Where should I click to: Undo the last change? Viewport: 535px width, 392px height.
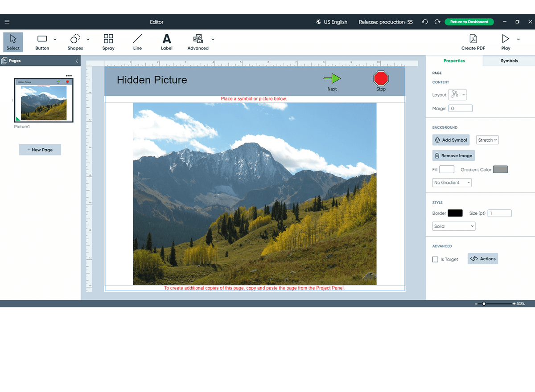[424, 21]
